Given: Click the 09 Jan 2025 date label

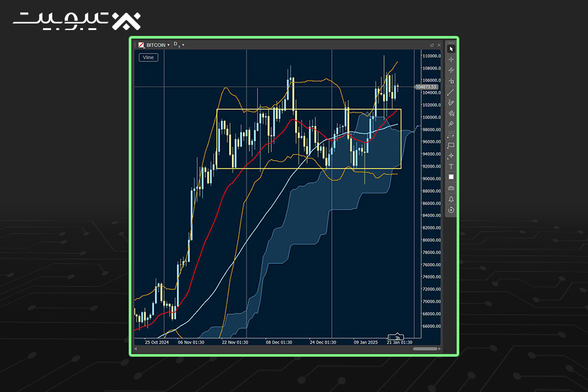Looking at the screenshot, I should [366, 342].
